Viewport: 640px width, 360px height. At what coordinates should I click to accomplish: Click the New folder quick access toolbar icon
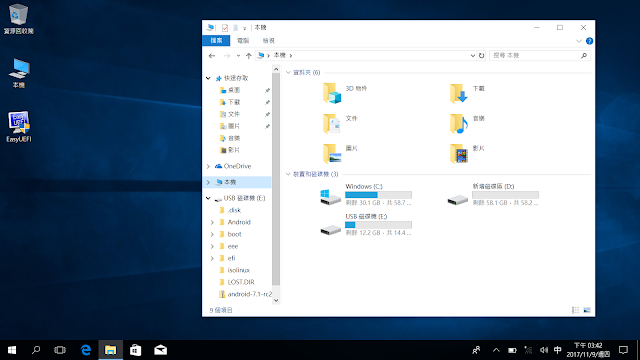point(236,28)
